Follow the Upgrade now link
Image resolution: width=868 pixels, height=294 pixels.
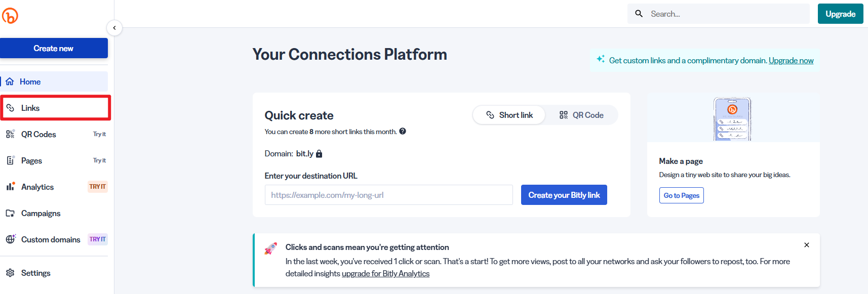(x=791, y=61)
